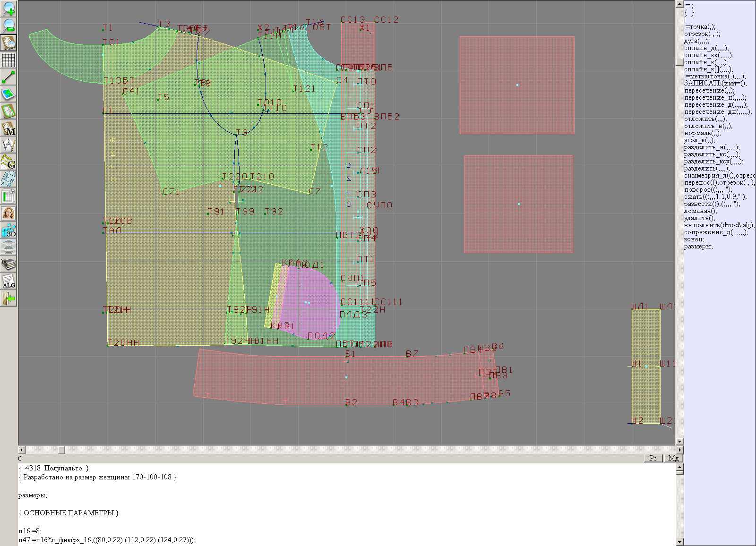756x546 pixels.
Task: Open the green table spreadsheet icon
Action: point(9,196)
